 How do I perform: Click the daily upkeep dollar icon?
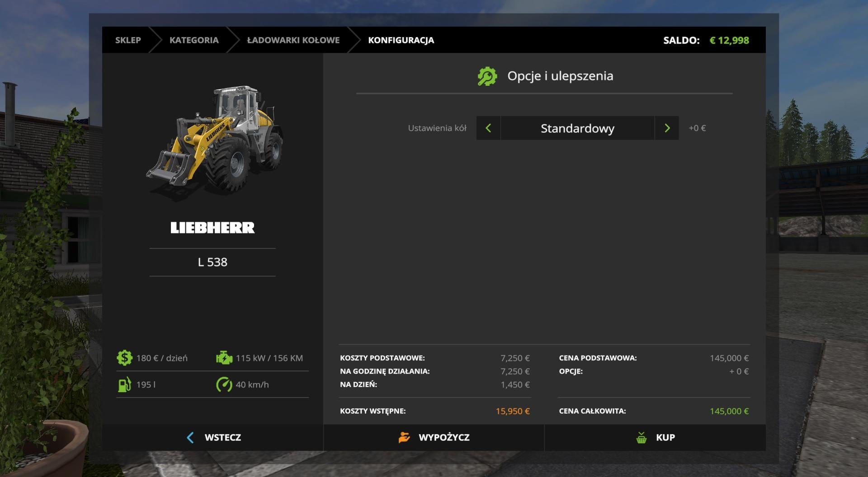(124, 358)
